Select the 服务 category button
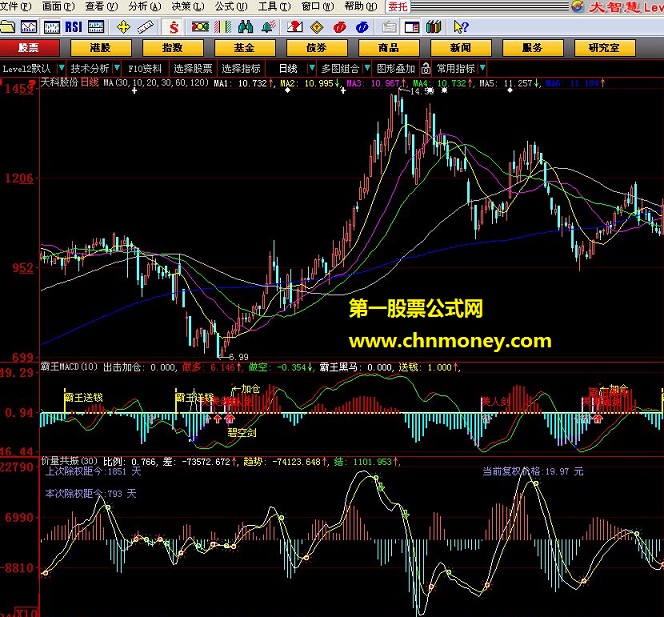664x617 pixels. click(533, 48)
